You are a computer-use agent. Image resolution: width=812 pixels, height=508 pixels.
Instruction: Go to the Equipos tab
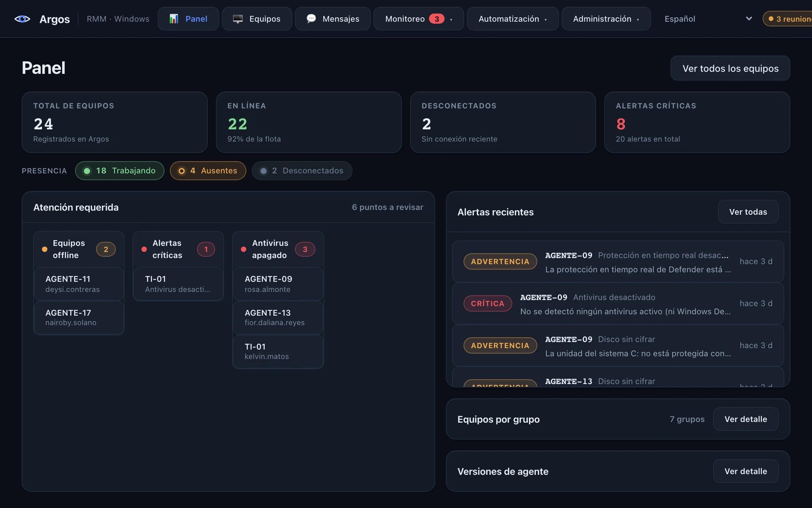pyautogui.click(x=257, y=19)
